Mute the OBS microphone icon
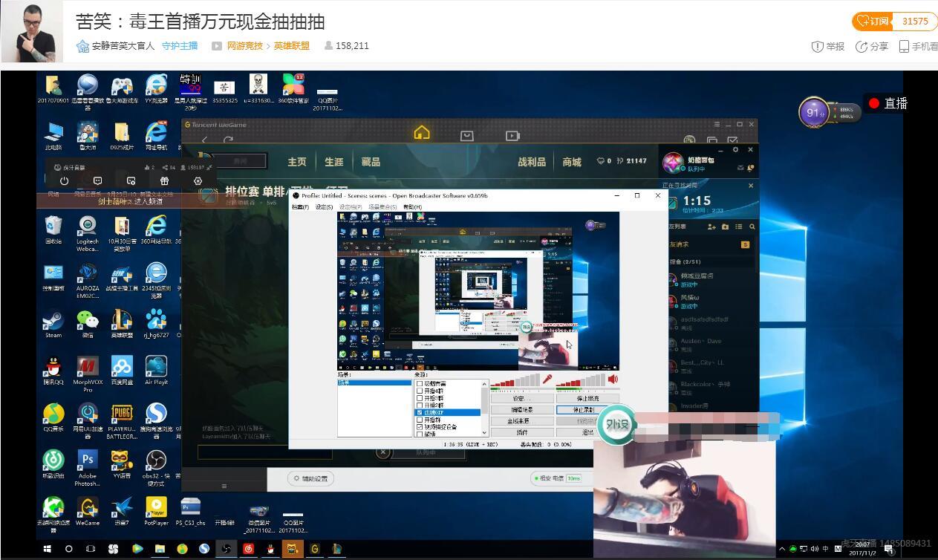This screenshot has width=938, height=560. click(547, 380)
